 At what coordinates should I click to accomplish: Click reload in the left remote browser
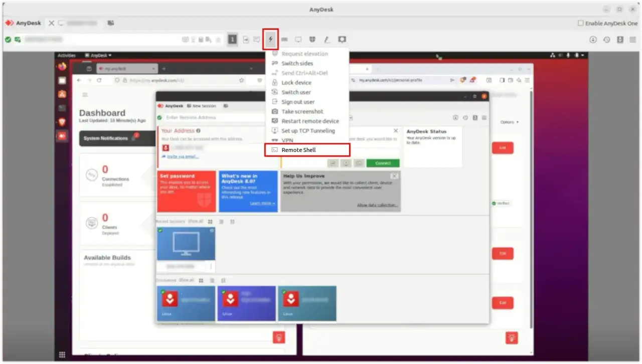[99, 80]
